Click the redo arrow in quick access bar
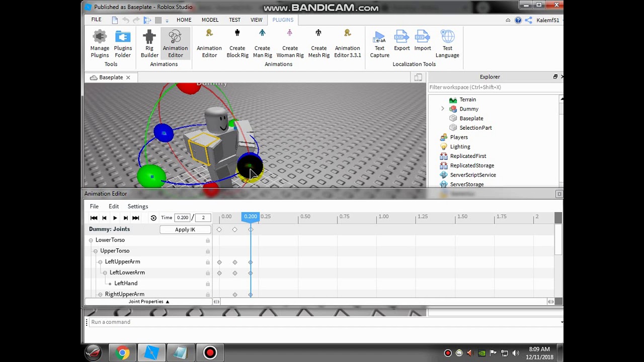This screenshot has height=362, width=644. (136, 20)
